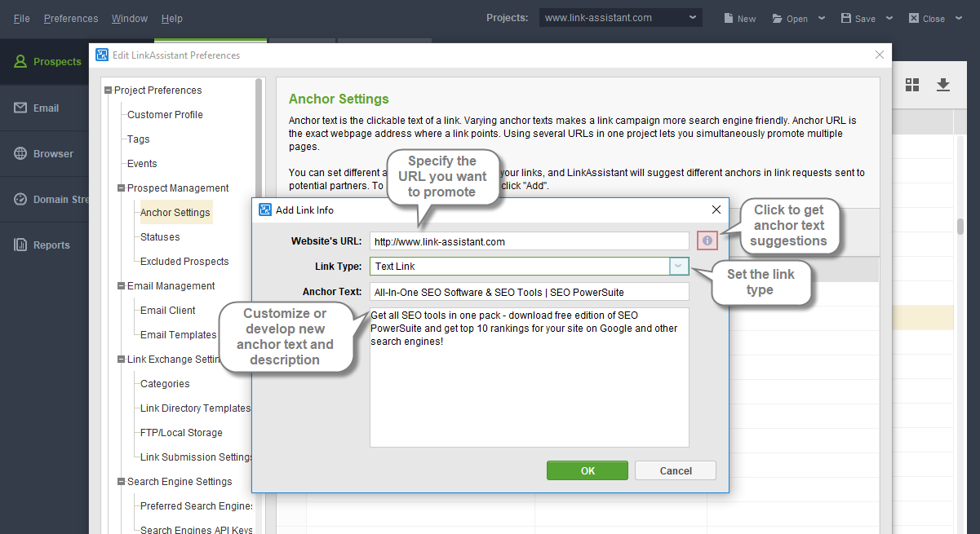Screen dimensions: 980x534
Task: Open the Link Type dropdown
Action: click(679, 266)
